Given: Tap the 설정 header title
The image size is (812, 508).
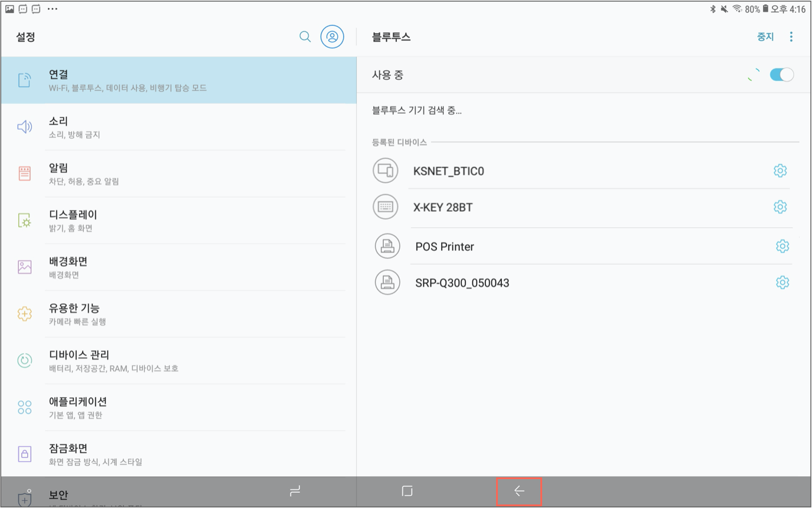Looking at the screenshot, I should pos(26,37).
